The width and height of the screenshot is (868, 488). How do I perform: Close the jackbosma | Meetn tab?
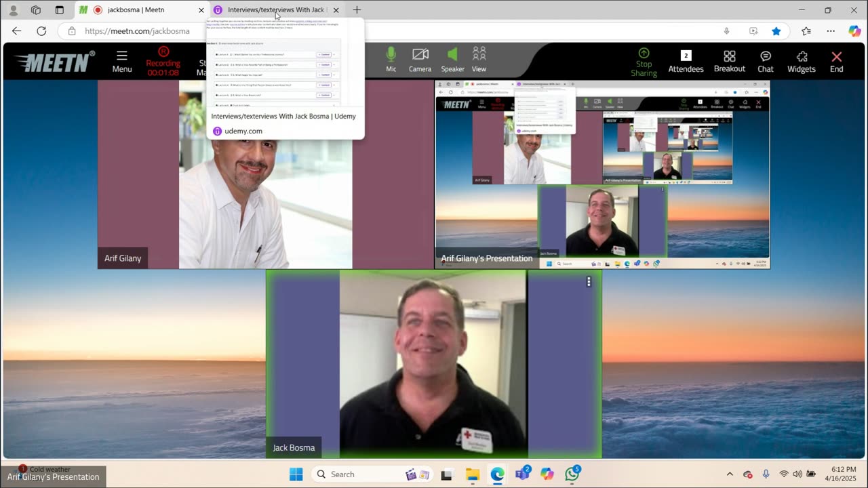[x=201, y=10]
